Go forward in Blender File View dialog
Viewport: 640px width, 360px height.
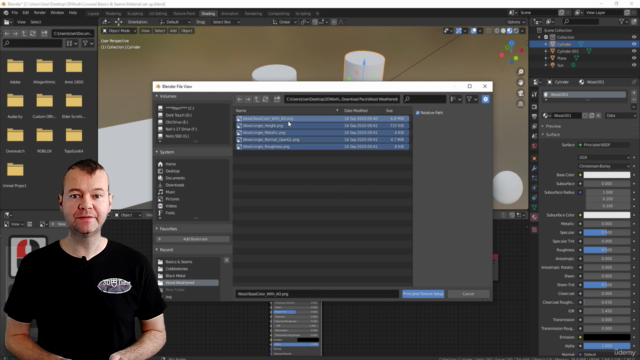(248, 99)
